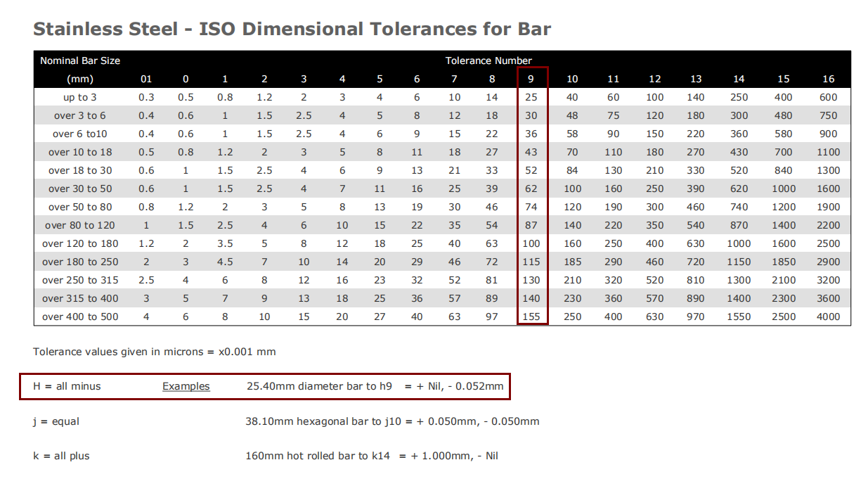The height and width of the screenshot is (498, 868).
Task: Click the Tolerance Number 01 column header
Action: click(x=146, y=79)
